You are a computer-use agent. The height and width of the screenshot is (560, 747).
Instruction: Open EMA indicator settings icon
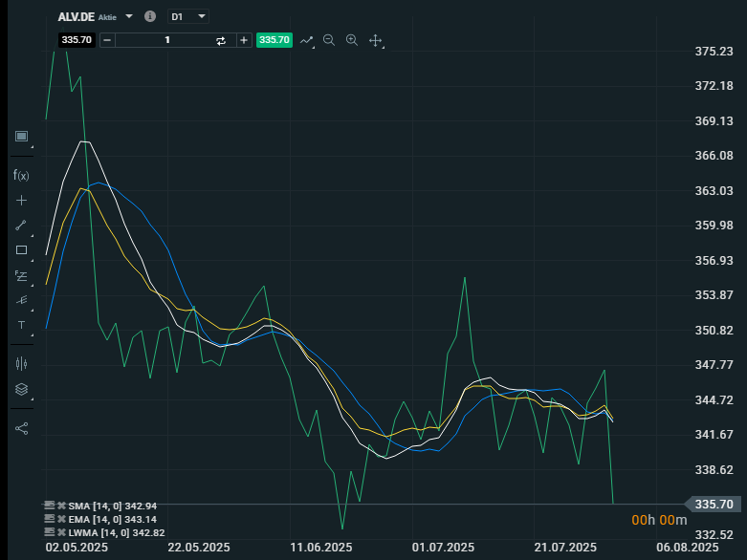(49, 519)
